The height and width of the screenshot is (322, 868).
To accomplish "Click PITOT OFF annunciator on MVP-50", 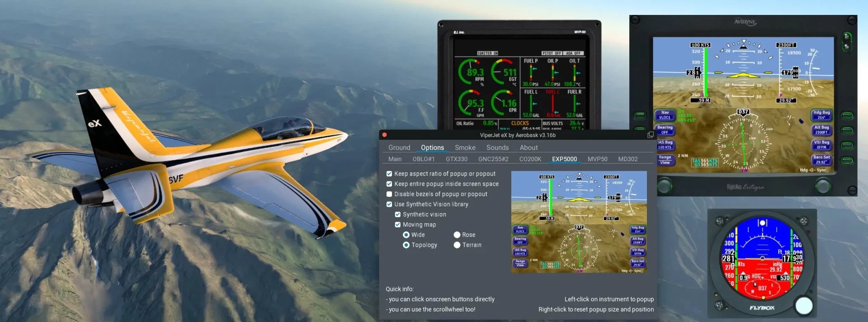I will coord(552,53).
